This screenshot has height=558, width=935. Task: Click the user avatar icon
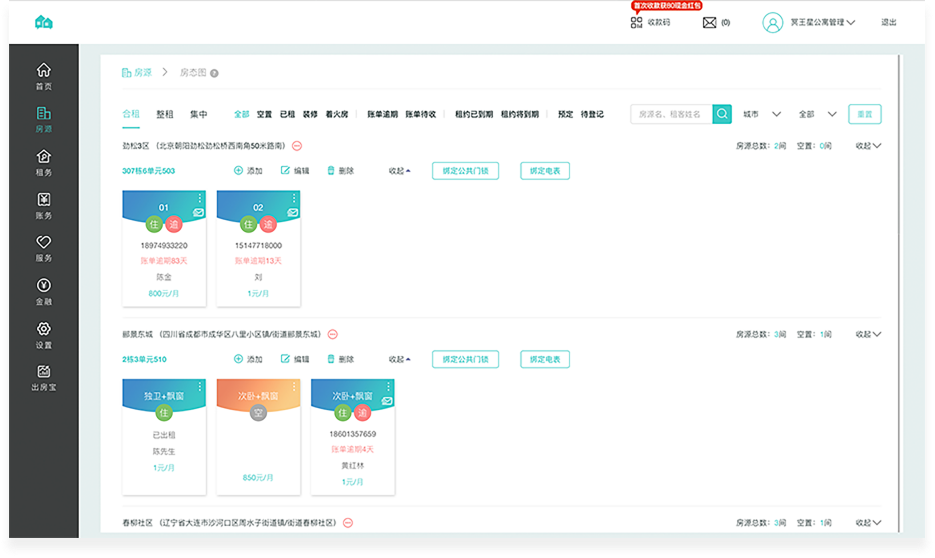(x=772, y=23)
